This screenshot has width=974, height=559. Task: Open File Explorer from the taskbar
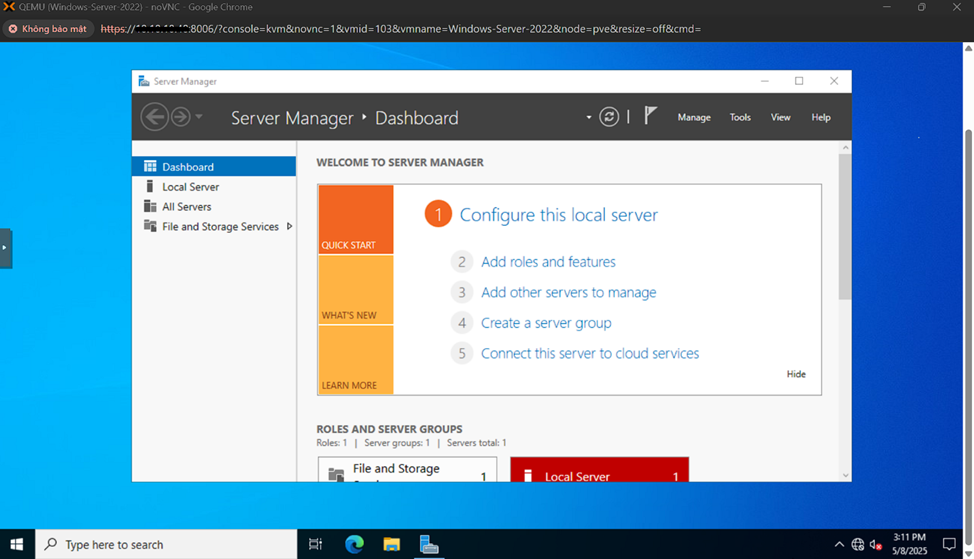click(392, 544)
